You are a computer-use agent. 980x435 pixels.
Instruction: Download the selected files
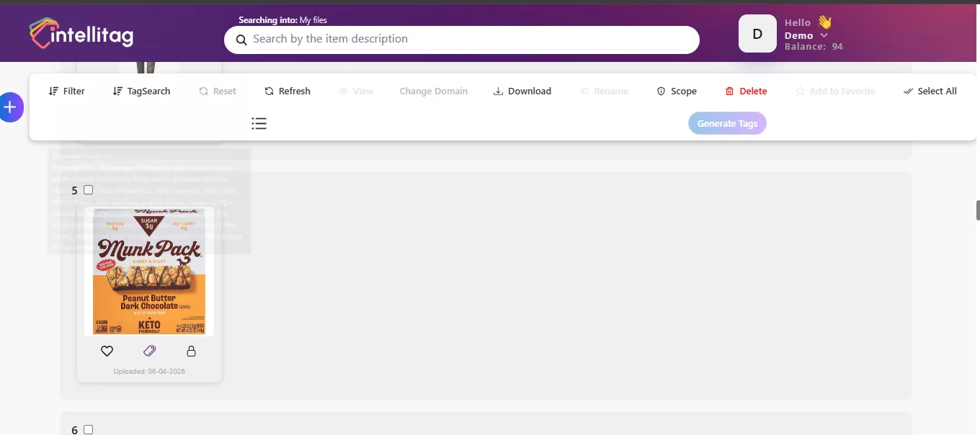pyautogui.click(x=522, y=91)
